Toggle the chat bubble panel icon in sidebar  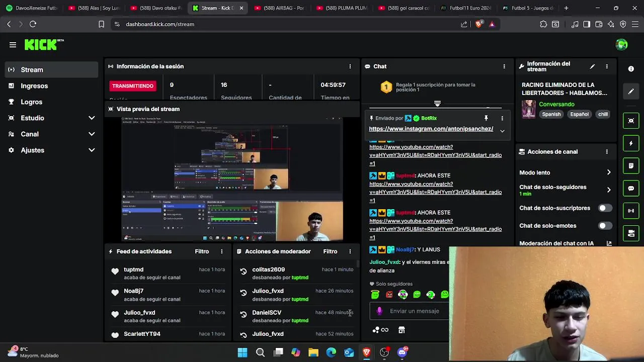[631, 189]
